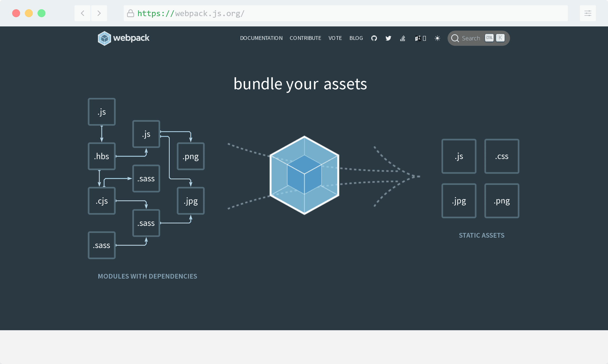Click the browser back navigation button
Screen dimensions: 608x364
pyautogui.click(x=82, y=13)
